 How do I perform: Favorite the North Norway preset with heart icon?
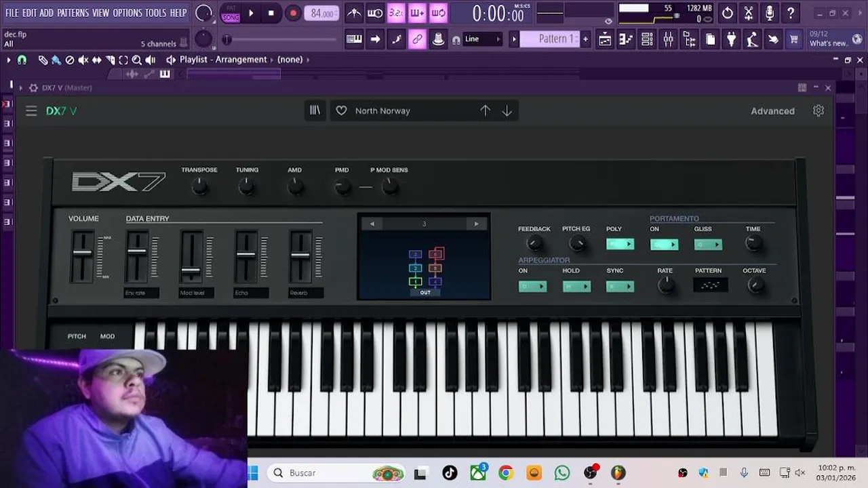pyautogui.click(x=341, y=110)
